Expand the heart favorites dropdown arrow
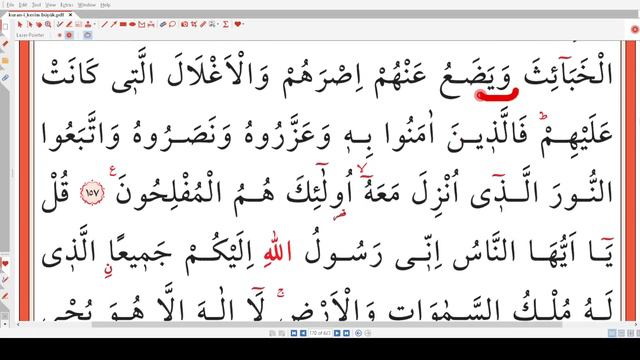The height and width of the screenshot is (360, 640). [x=243, y=25]
